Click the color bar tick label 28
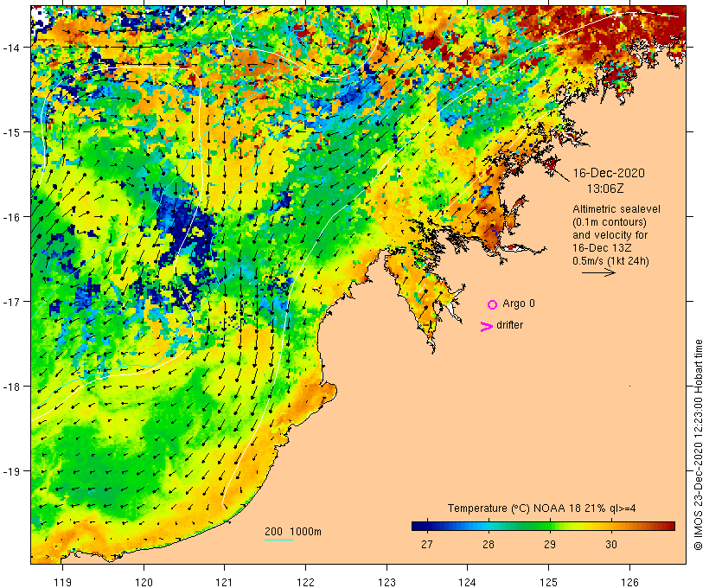The height and width of the screenshot is (588, 709). pyautogui.click(x=489, y=544)
